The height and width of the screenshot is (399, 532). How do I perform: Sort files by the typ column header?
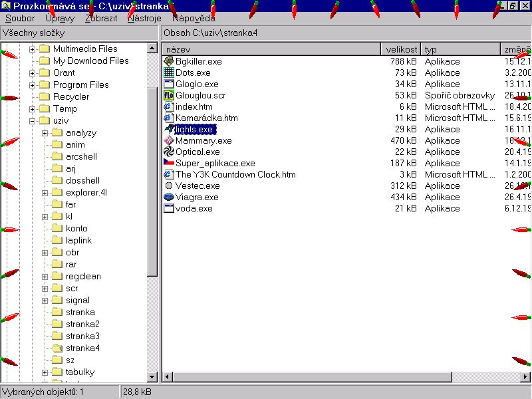point(460,49)
